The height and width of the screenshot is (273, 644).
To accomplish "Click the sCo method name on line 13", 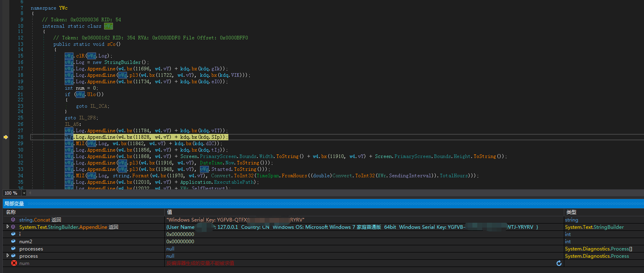I will click(111, 44).
